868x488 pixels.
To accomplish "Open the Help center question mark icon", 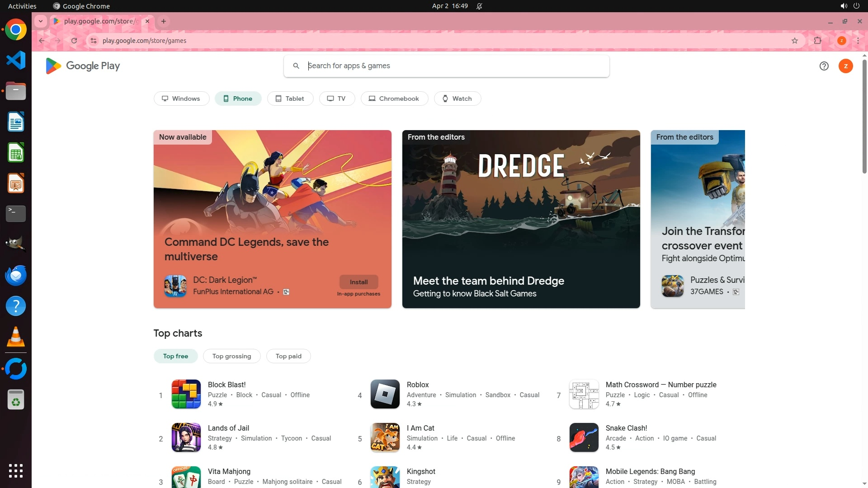I will (824, 66).
